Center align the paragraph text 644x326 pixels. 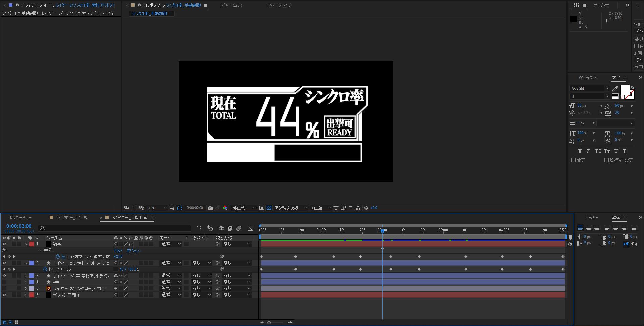click(589, 227)
